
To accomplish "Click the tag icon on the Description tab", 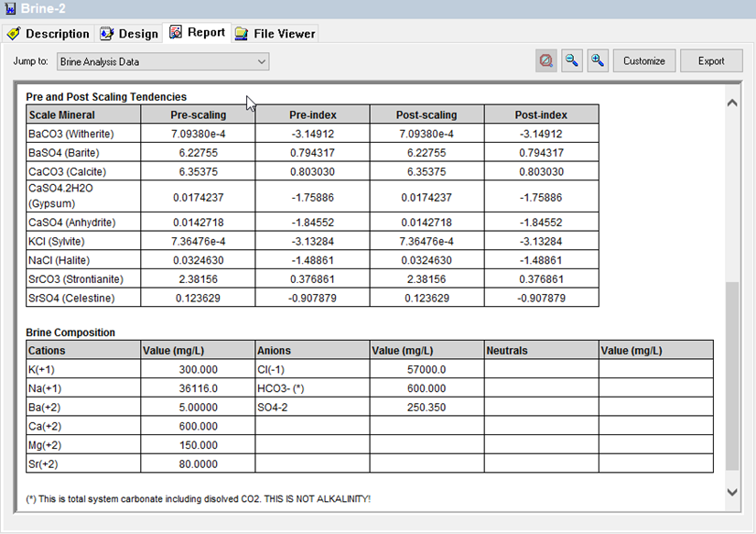I will (16, 33).
